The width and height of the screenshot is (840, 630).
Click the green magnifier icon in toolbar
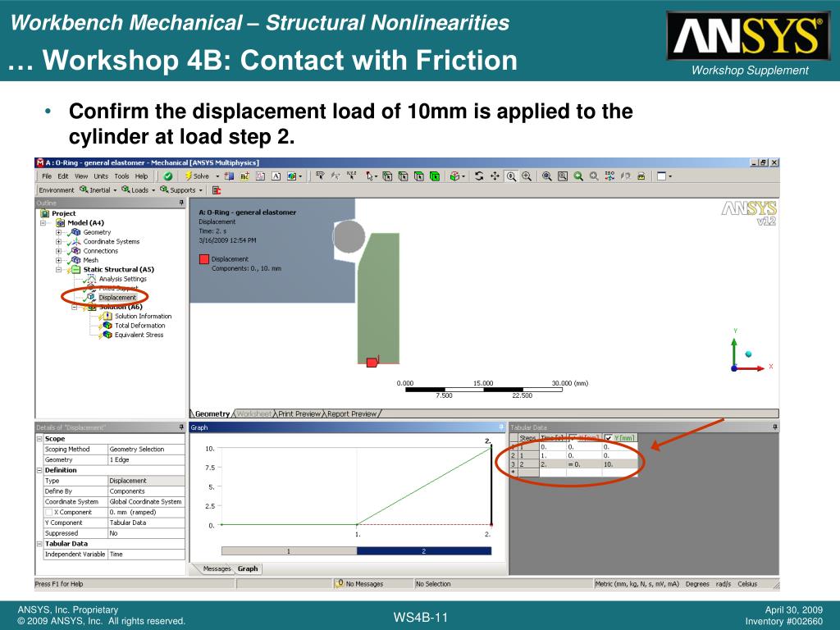click(578, 176)
